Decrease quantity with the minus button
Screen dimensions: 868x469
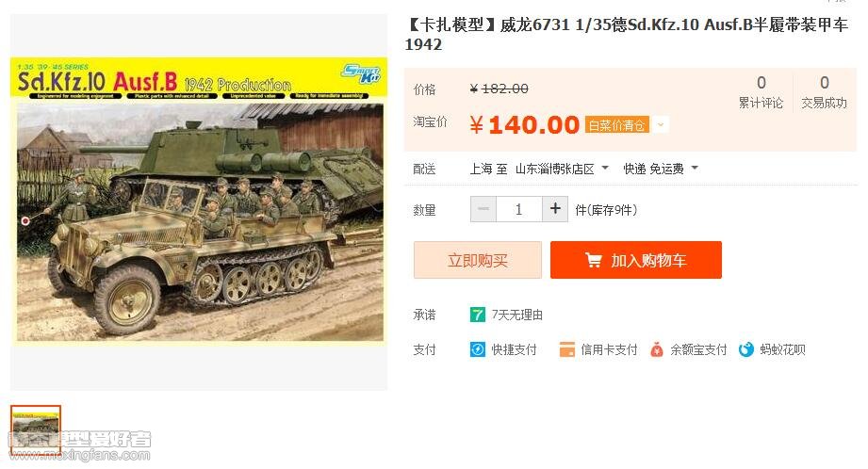point(483,209)
